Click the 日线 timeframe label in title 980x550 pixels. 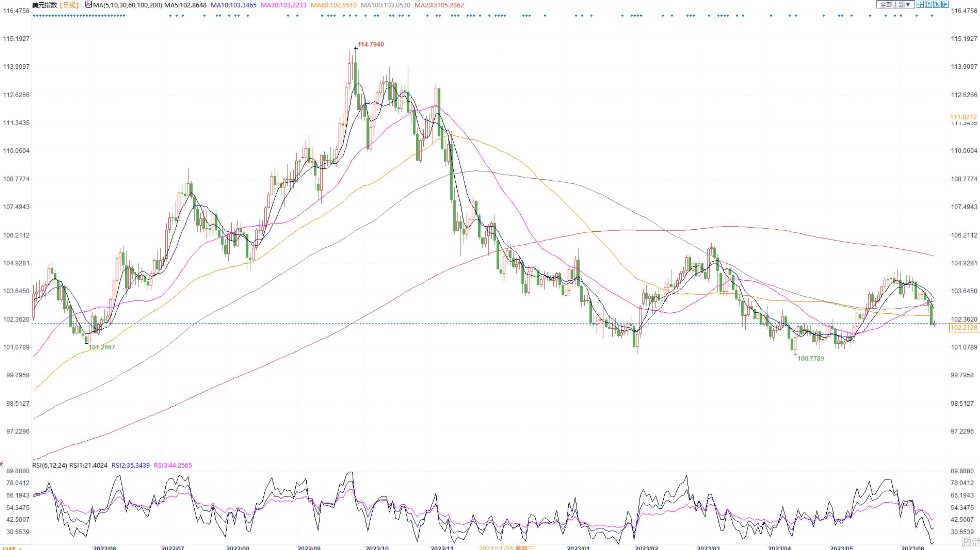point(69,5)
